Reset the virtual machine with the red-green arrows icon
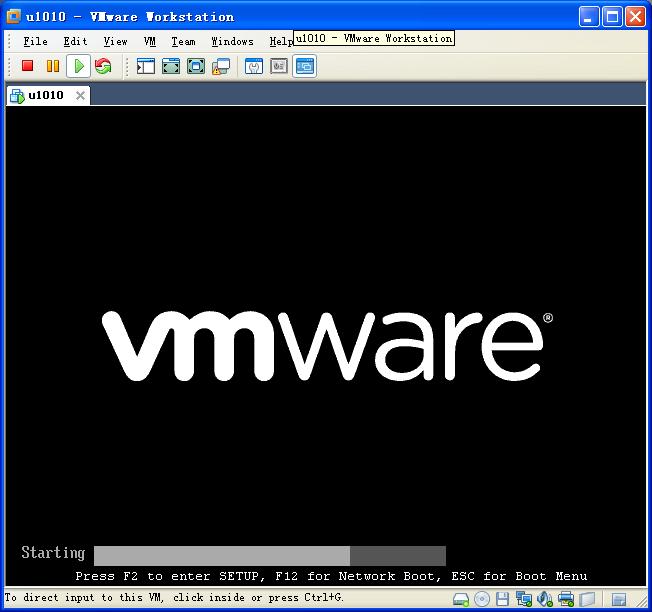Viewport: 652px width, 612px height. tap(103, 66)
